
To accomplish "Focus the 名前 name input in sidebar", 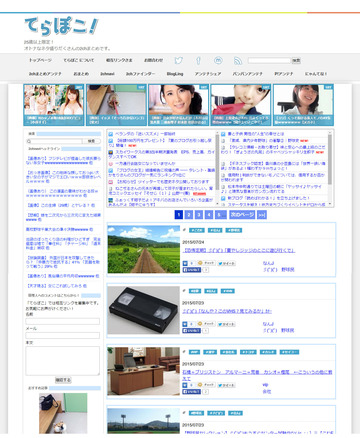I will coord(63,321).
